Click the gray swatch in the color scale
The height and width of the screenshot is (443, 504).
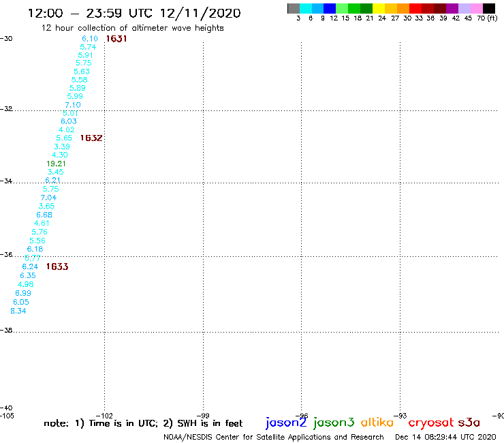[x=294, y=8]
